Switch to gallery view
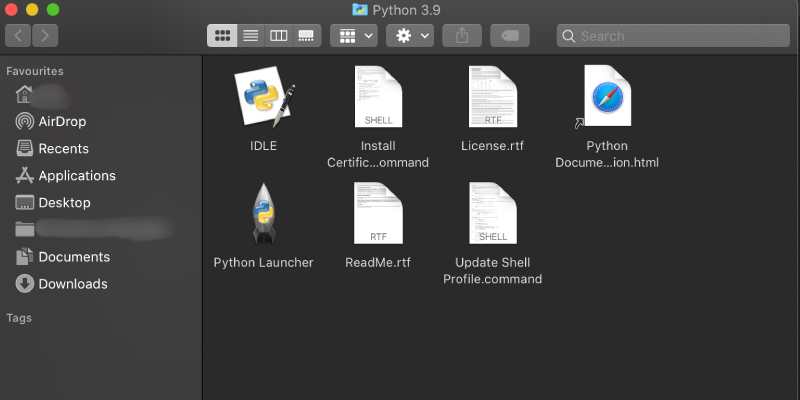Image resolution: width=800 pixels, height=400 pixels. (307, 36)
